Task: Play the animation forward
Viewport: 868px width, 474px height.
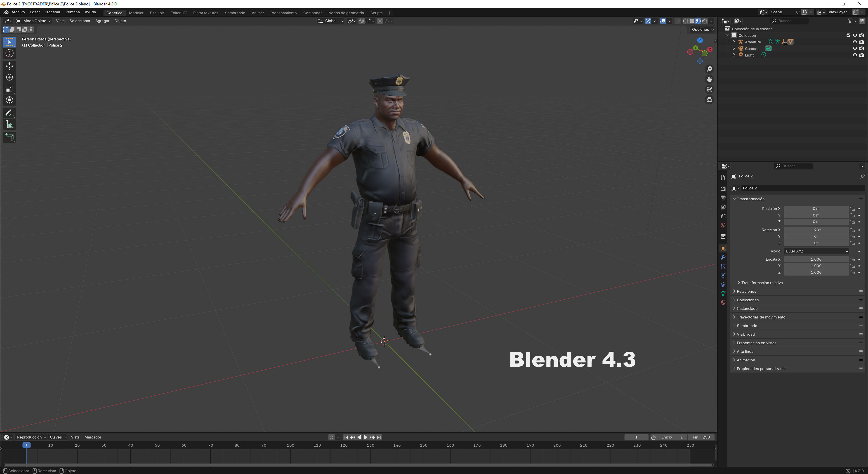Action: pyautogui.click(x=365, y=437)
